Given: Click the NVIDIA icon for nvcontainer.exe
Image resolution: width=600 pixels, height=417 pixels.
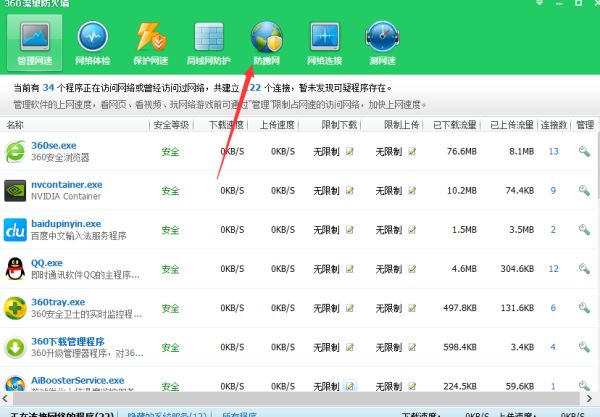Looking at the screenshot, I should tap(15, 191).
